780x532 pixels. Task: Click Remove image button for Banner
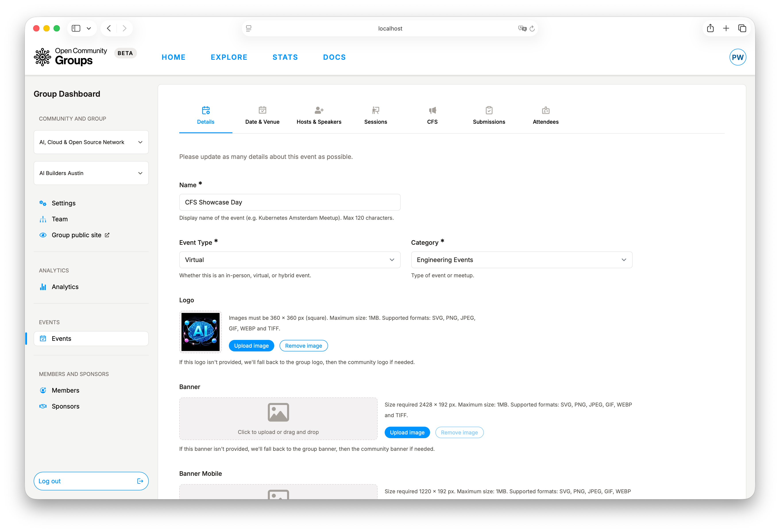coord(459,432)
